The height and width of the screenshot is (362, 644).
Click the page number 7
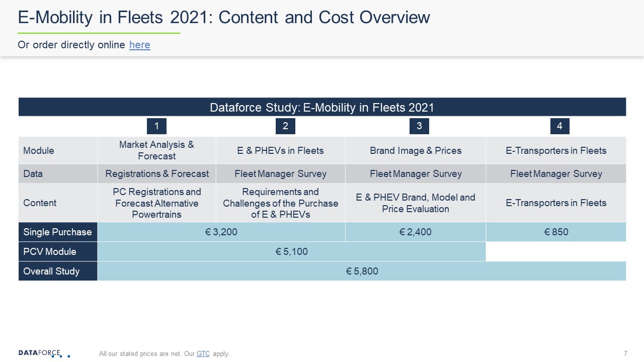(625, 353)
